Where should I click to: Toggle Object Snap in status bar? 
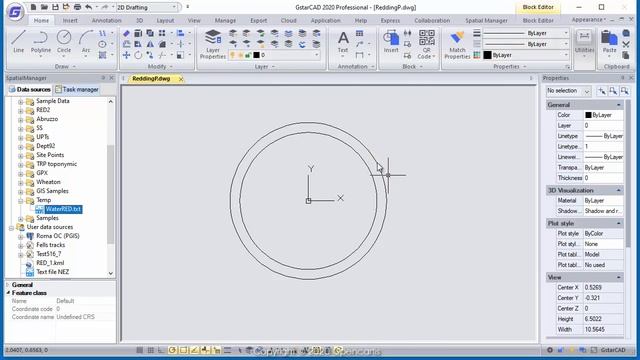tap(183, 350)
